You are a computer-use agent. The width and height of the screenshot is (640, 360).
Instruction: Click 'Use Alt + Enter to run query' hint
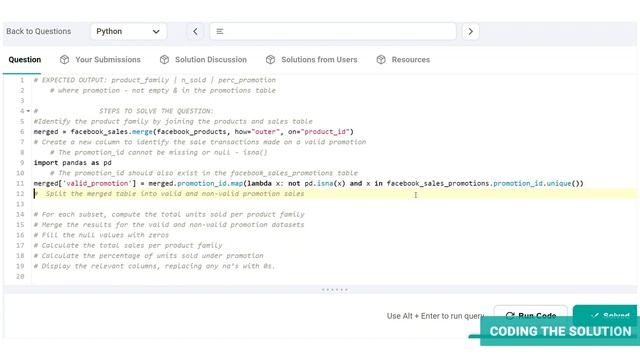pos(436,316)
